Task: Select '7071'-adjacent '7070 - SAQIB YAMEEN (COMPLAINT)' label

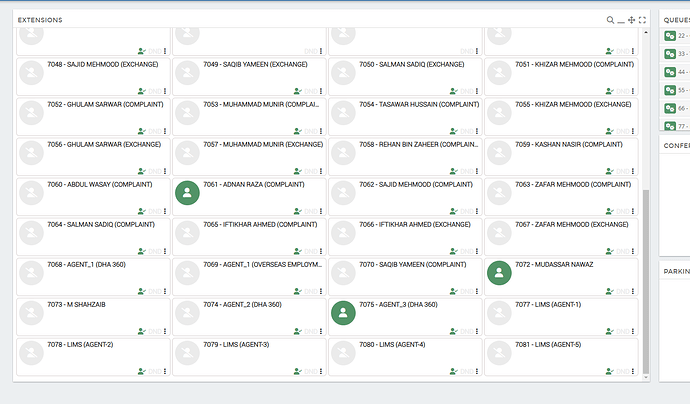Action: click(413, 264)
